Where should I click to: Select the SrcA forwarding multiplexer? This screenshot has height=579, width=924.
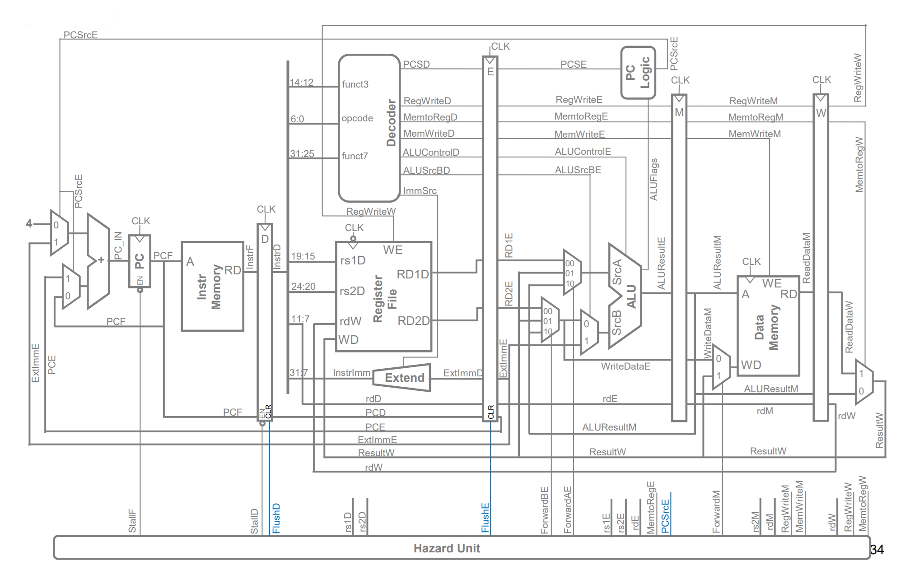click(572, 273)
